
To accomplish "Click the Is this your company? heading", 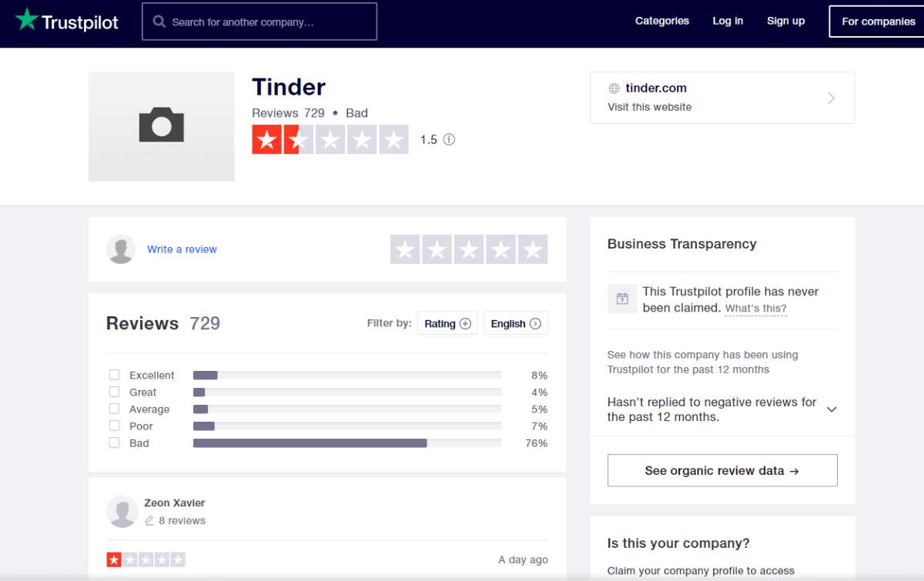I will [x=678, y=543].
